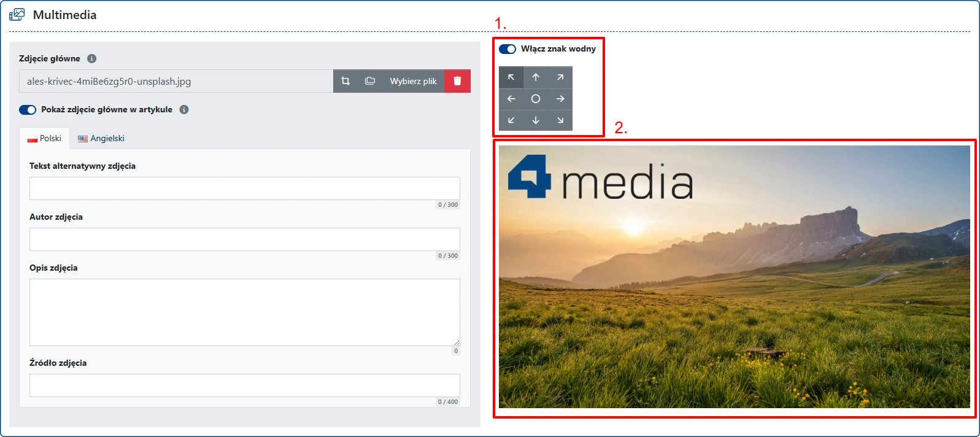Set watermark position to center circle
This screenshot has width=980, height=437.
coord(536,99)
